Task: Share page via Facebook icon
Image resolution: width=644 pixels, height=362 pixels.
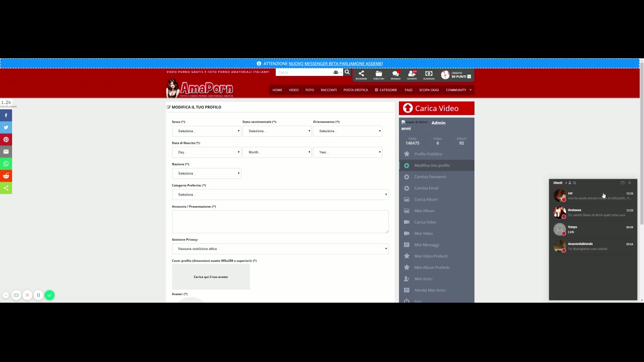Action: 6,116
